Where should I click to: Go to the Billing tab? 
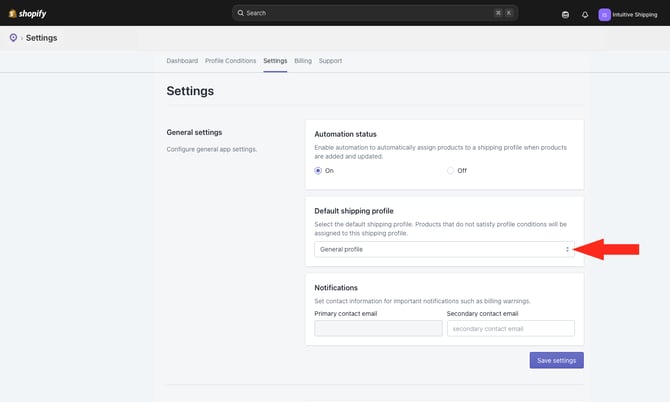point(303,61)
